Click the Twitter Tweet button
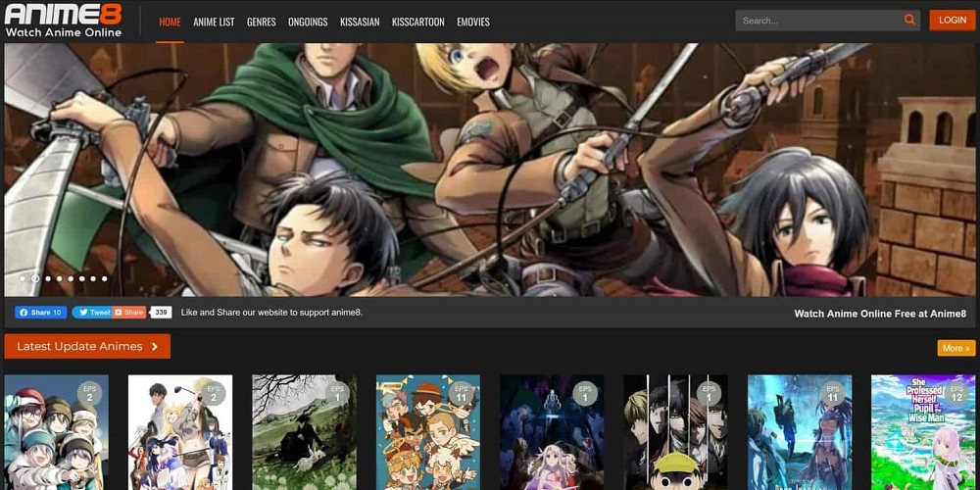This screenshot has height=490, width=980. [x=92, y=313]
